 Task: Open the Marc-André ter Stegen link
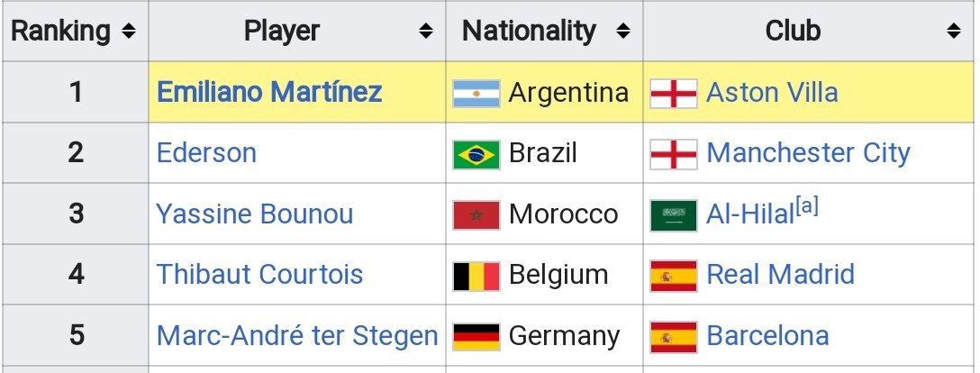click(x=297, y=335)
